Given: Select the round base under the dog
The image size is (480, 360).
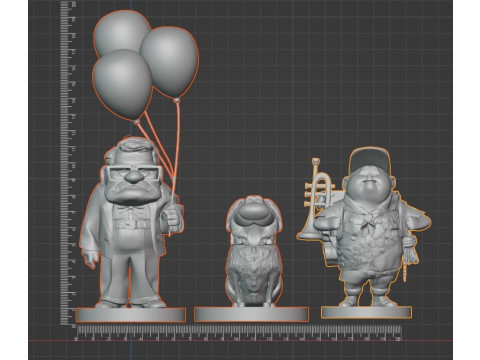Looking at the screenshot, I should 251,315.
